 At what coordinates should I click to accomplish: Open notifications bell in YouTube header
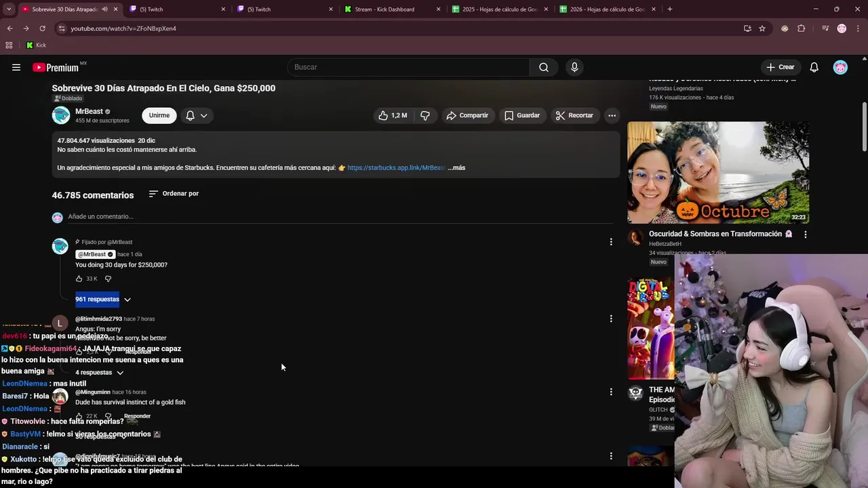point(814,67)
